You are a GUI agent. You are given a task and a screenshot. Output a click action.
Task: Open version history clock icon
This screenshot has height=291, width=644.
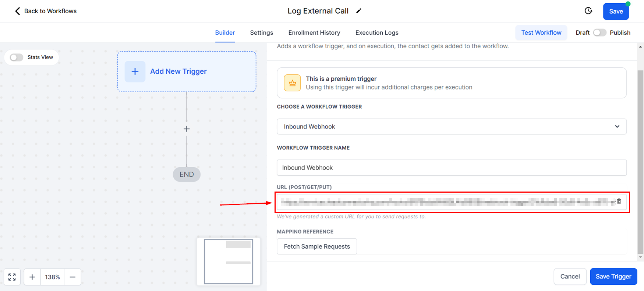(x=588, y=11)
